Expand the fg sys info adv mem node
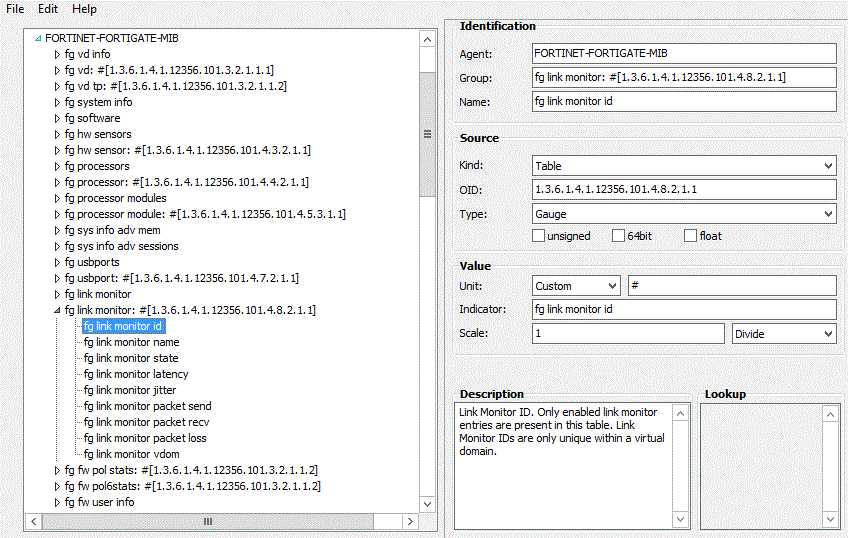 coord(57,230)
